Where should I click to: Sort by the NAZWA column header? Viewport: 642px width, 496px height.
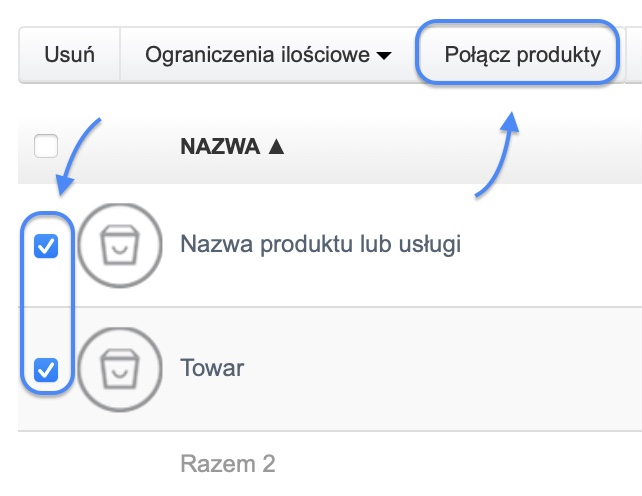pyautogui.click(x=232, y=146)
